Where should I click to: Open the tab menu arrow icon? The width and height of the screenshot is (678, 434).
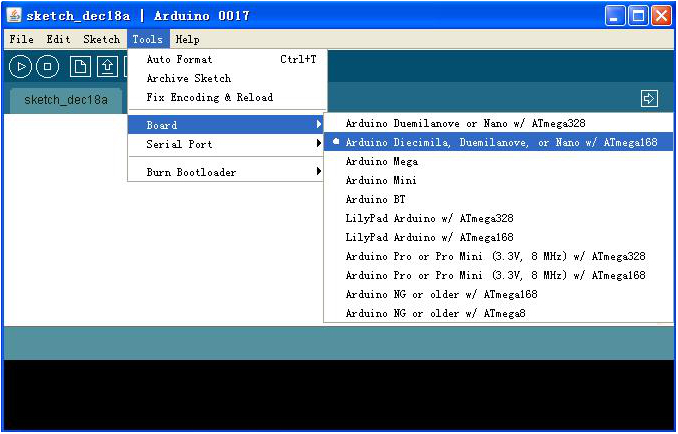pos(649,98)
